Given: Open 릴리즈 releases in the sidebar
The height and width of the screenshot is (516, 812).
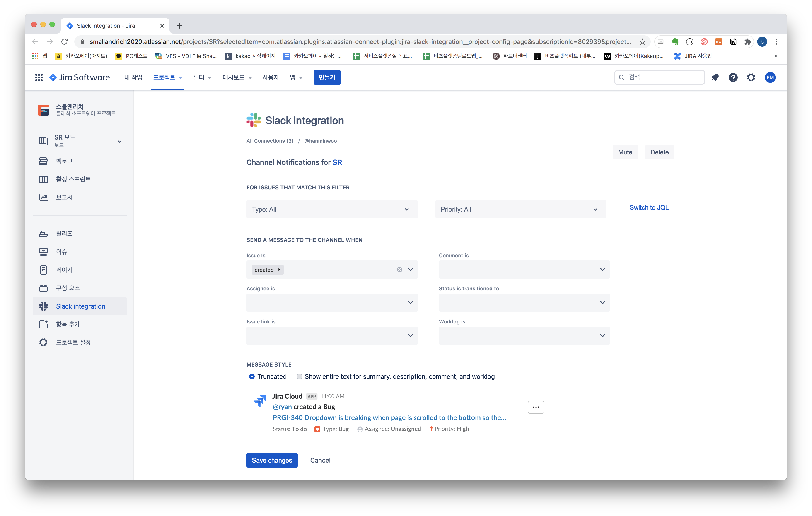Looking at the screenshot, I should [x=64, y=234].
